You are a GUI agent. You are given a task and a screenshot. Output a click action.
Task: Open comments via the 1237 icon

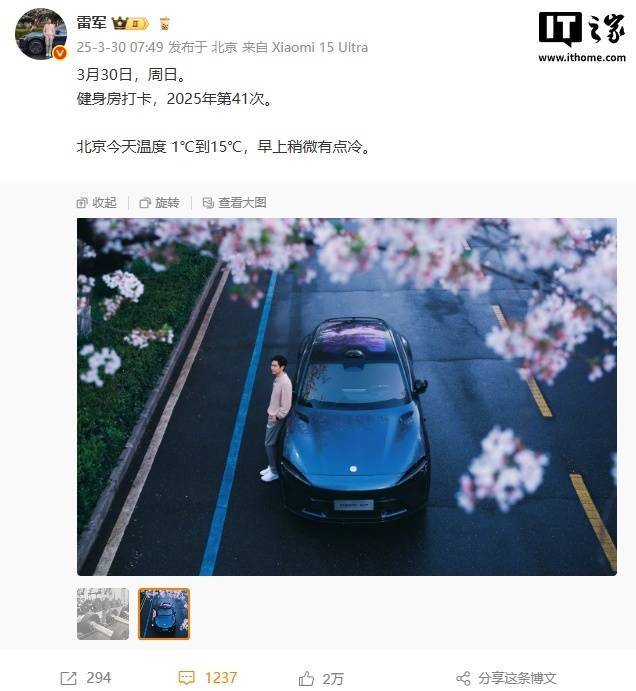point(186,678)
